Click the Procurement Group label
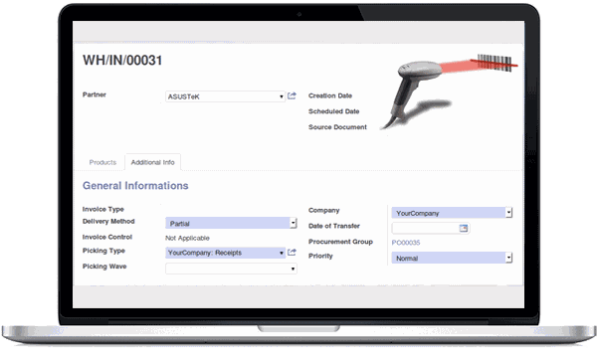 pos(340,242)
